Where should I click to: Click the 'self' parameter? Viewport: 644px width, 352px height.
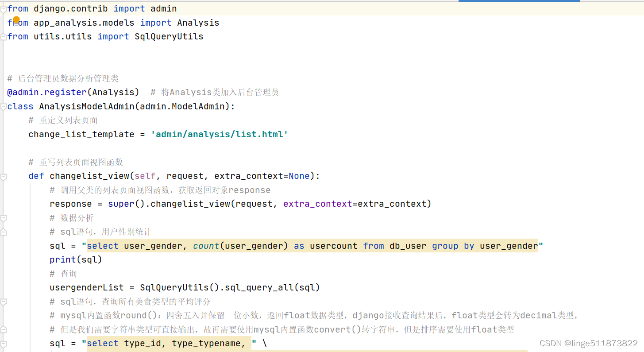click(x=145, y=176)
